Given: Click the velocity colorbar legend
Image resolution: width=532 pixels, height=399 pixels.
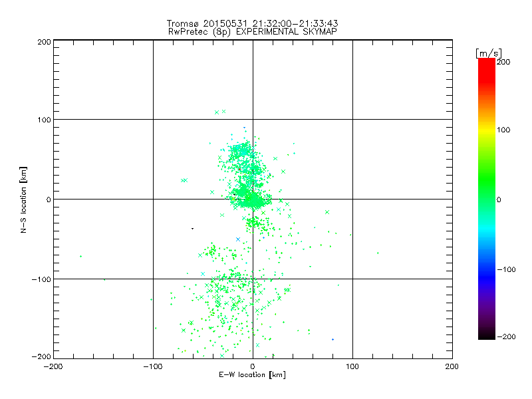Looking at the screenshot, I should pos(487,199).
